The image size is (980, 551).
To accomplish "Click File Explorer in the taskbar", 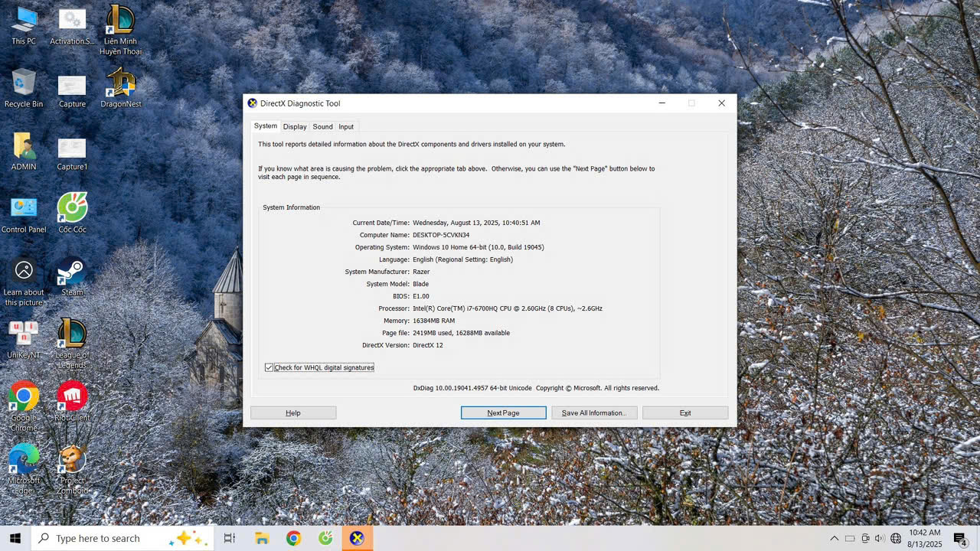I will [x=262, y=539].
